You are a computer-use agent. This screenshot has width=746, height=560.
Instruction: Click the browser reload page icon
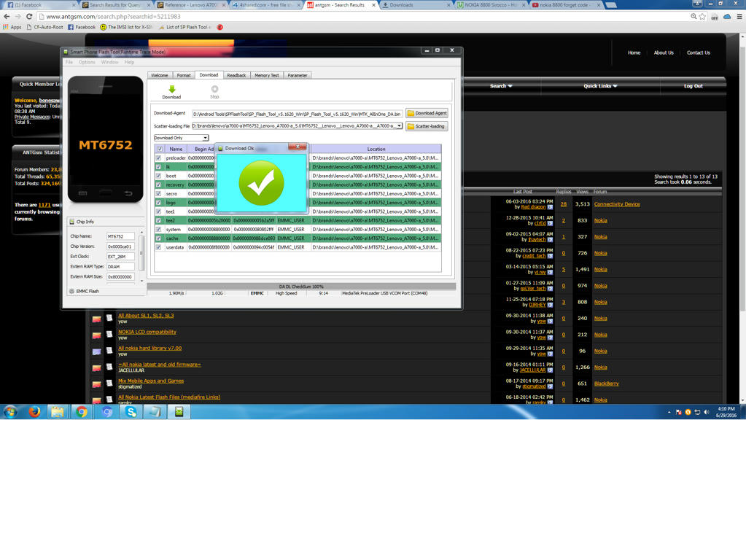coord(29,16)
